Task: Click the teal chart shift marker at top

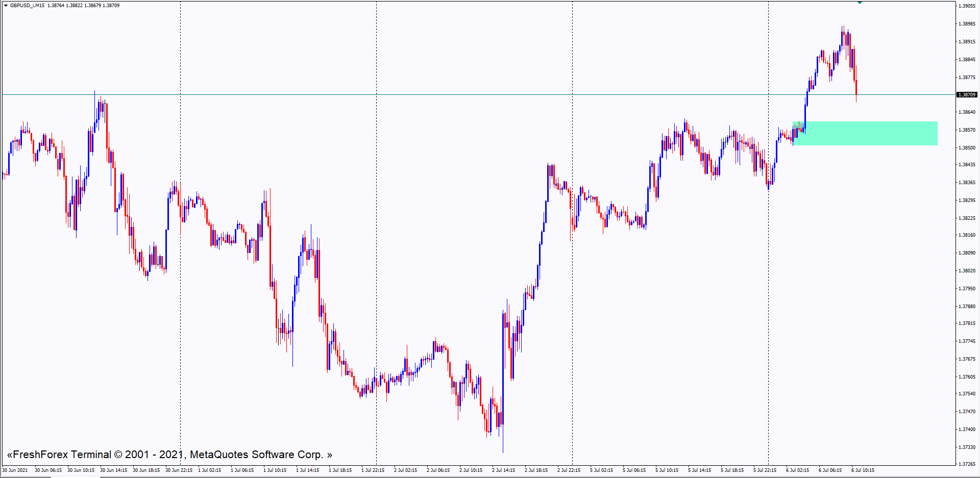Action: [x=860, y=3]
